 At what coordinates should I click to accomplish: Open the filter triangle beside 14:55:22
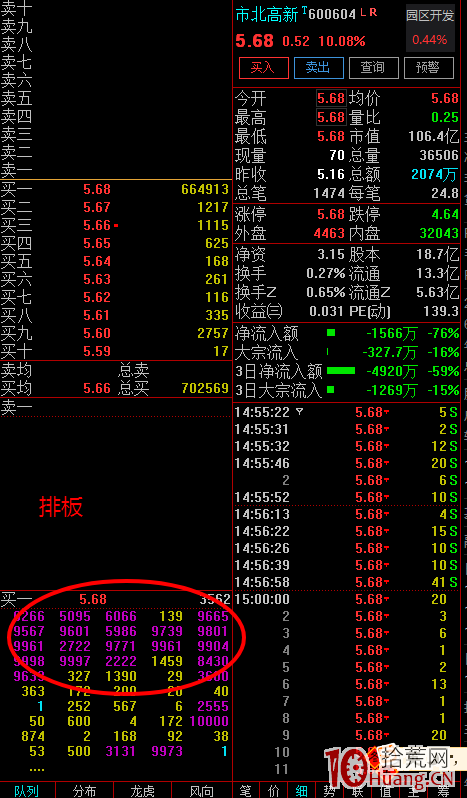pos(300,411)
